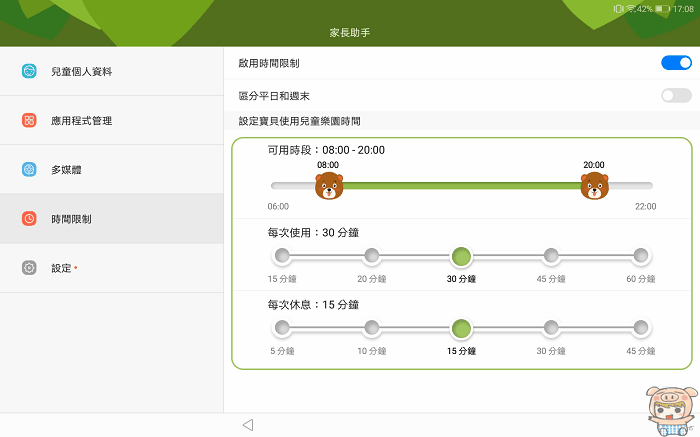Enable the 區分平日和週末 switch
The width and height of the screenshot is (700, 437).
pyautogui.click(x=676, y=96)
